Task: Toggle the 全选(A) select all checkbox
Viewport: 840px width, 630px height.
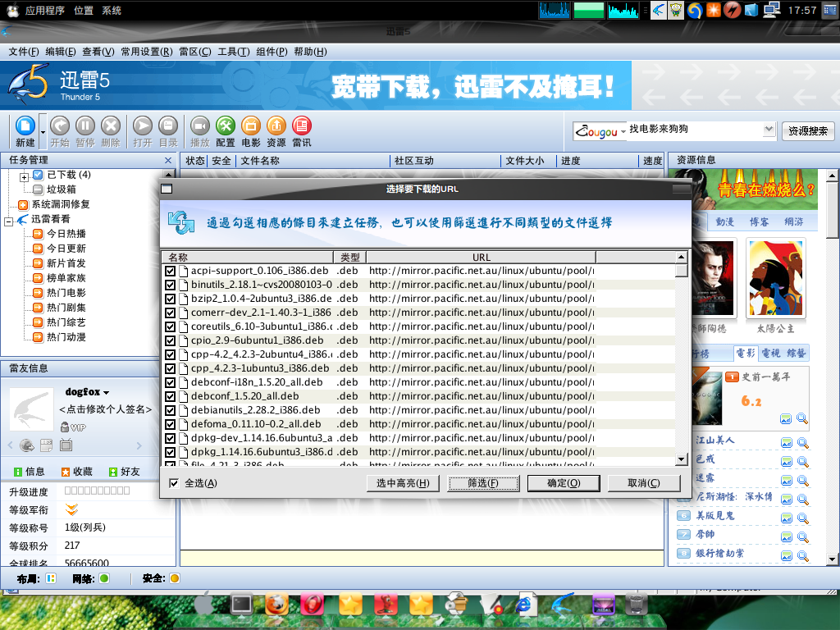Action: (174, 483)
